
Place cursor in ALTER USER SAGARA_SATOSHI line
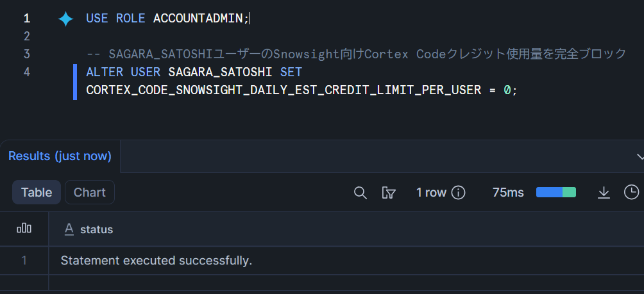pyautogui.click(x=194, y=72)
